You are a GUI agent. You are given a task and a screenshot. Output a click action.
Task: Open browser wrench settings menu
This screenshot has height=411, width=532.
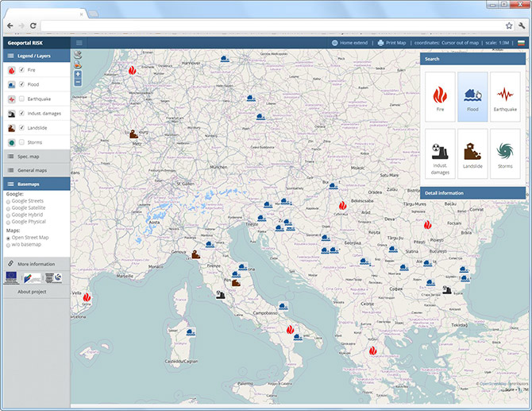tap(522, 25)
